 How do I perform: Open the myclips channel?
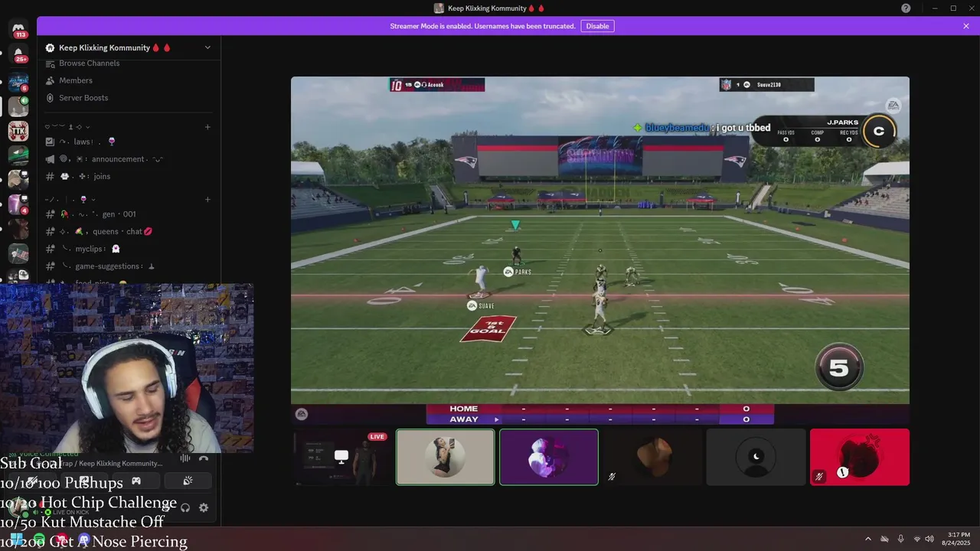point(129,249)
